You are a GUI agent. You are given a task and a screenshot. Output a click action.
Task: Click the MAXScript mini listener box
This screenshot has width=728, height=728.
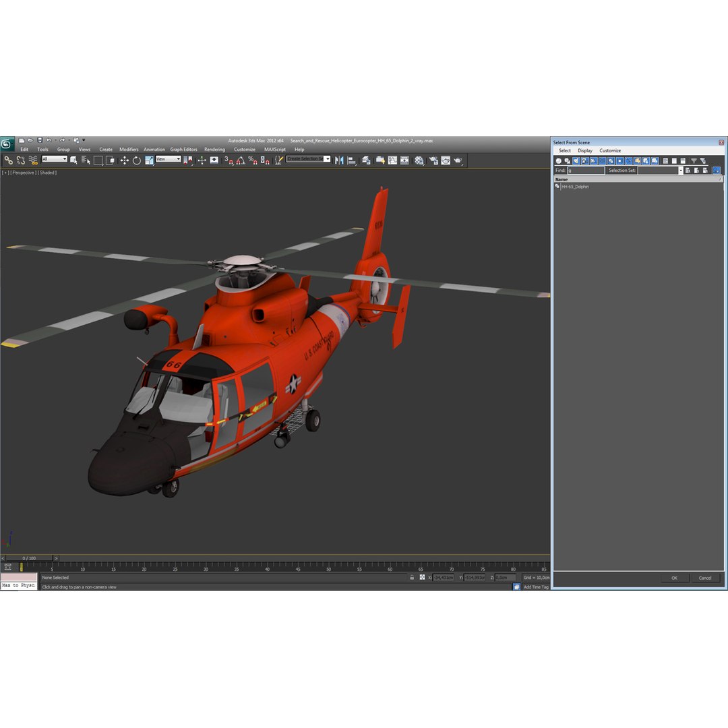19,582
